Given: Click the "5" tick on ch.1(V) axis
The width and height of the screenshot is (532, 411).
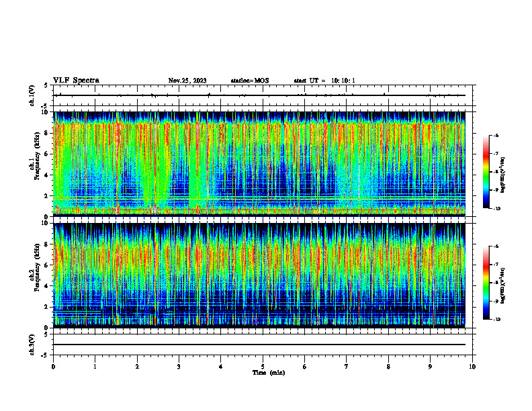Looking at the screenshot, I should pos(46,85).
